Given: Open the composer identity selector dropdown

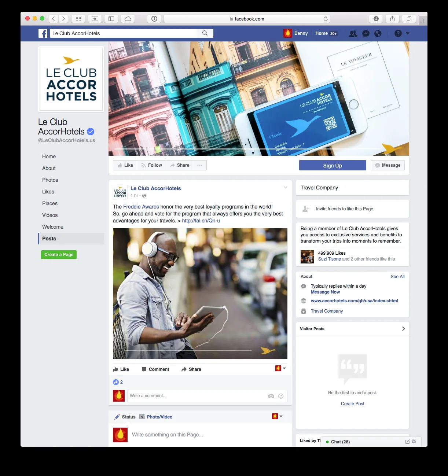Looking at the screenshot, I should coord(277,416).
